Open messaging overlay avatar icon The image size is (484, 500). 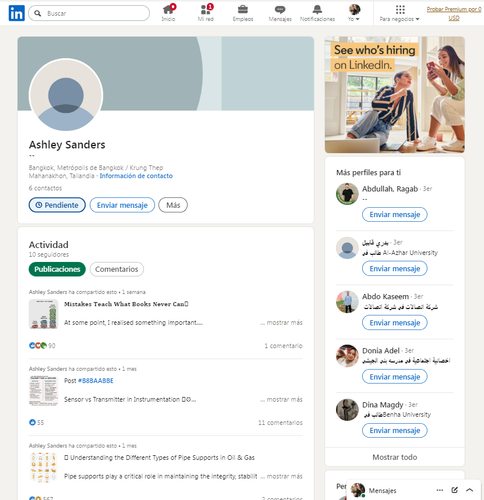tap(358, 490)
